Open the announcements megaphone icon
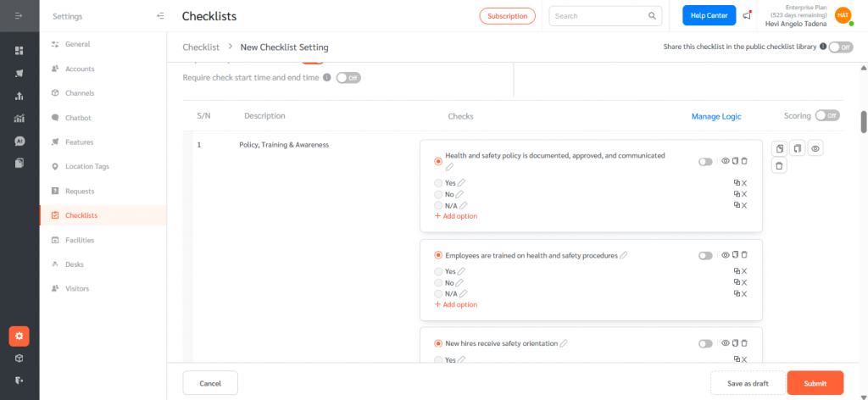The width and height of the screenshot is (868, 400). click(747, 15)
